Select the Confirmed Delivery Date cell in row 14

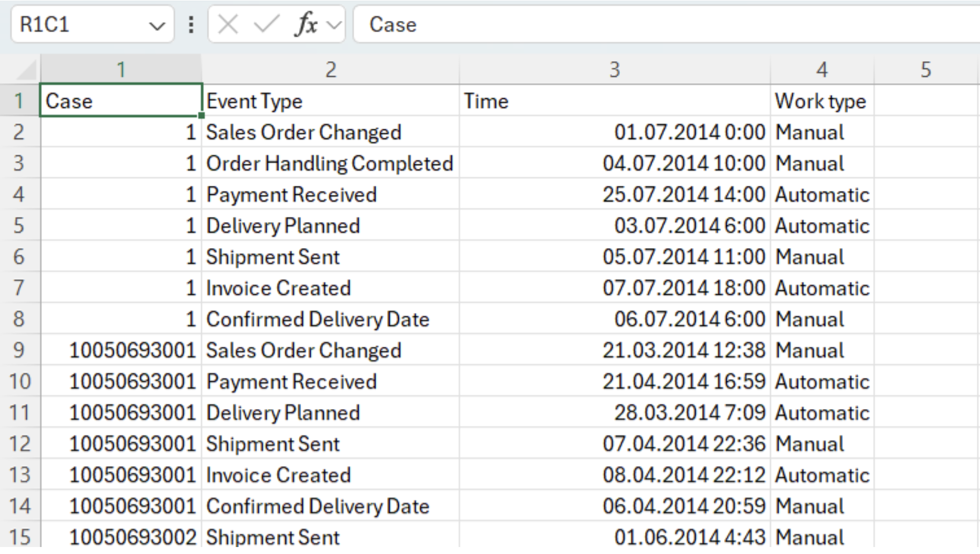[x=331, y=506]
